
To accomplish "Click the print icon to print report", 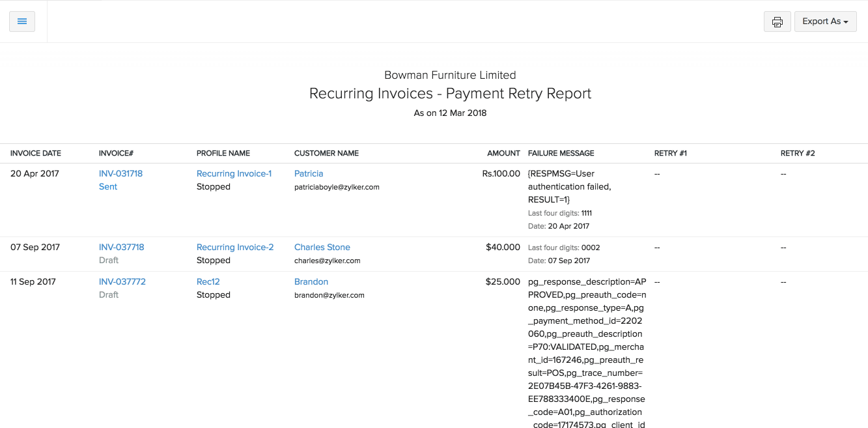I will pos(777,21).
